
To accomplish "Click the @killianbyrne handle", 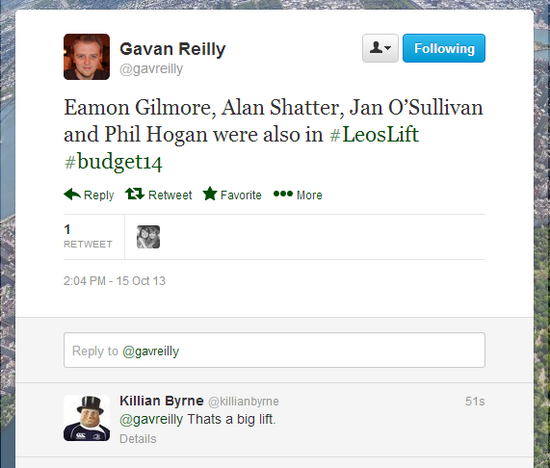I will 244,401.
